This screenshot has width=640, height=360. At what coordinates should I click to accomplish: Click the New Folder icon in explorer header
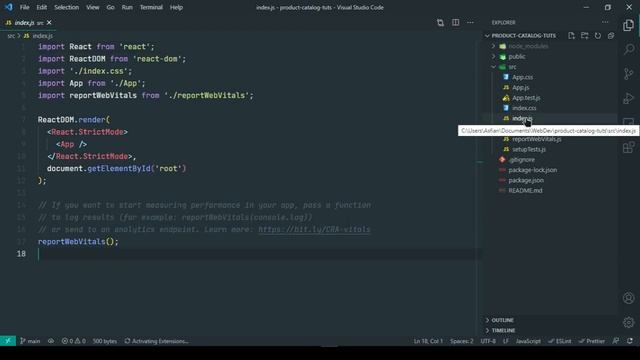[584, 36]
